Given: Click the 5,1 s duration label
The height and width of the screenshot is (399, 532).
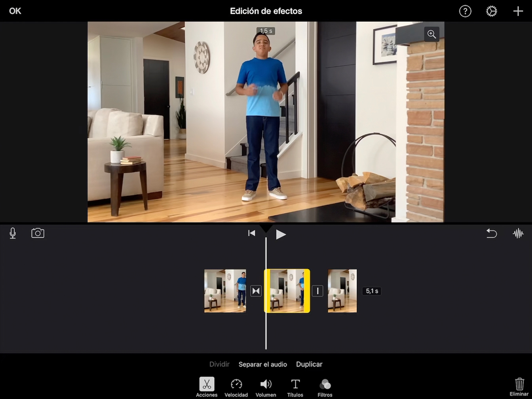Looking at the screenshot, I should [x=372, y=291].
